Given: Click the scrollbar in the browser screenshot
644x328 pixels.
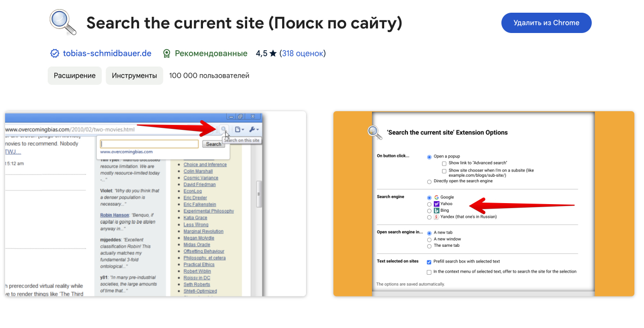Looking at the screenshot, I should [258, 195].
